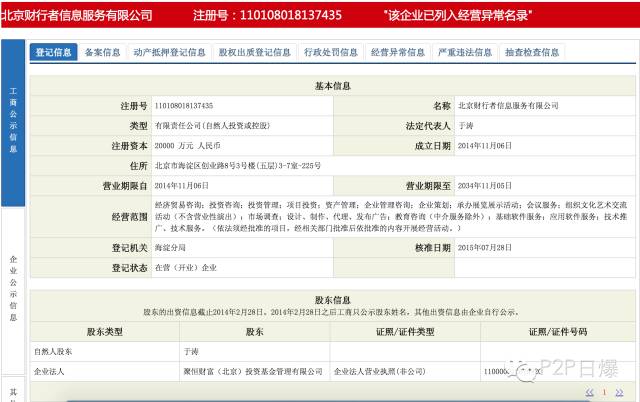The height and width of the screenshot is (402, 640).
Task: Click shareholder 于涛 in shareholder table
Action: click(x=191, y=351)
